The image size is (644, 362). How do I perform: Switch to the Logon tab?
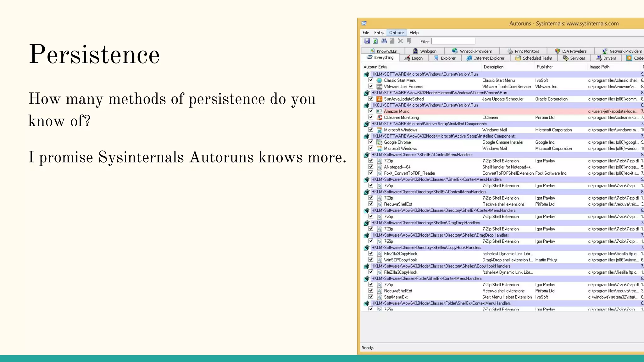pyautogui.click(x=414, y=58)
